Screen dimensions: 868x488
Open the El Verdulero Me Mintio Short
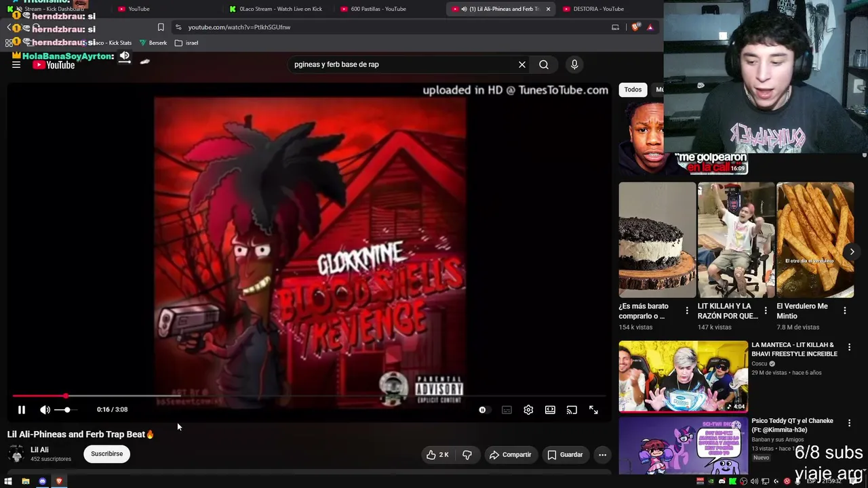click(x=815, y=240)
